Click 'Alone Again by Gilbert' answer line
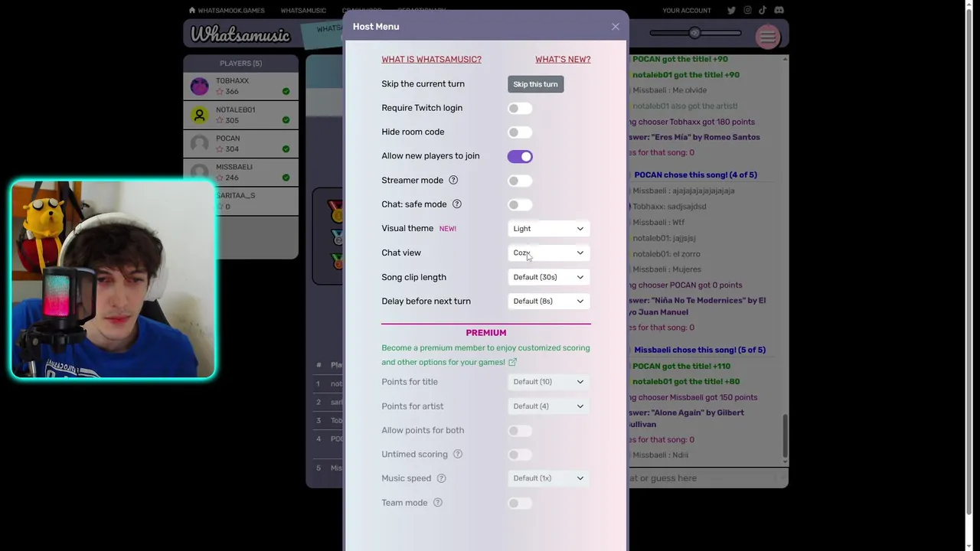Viewport: 980px width, 551px height. 687,419
